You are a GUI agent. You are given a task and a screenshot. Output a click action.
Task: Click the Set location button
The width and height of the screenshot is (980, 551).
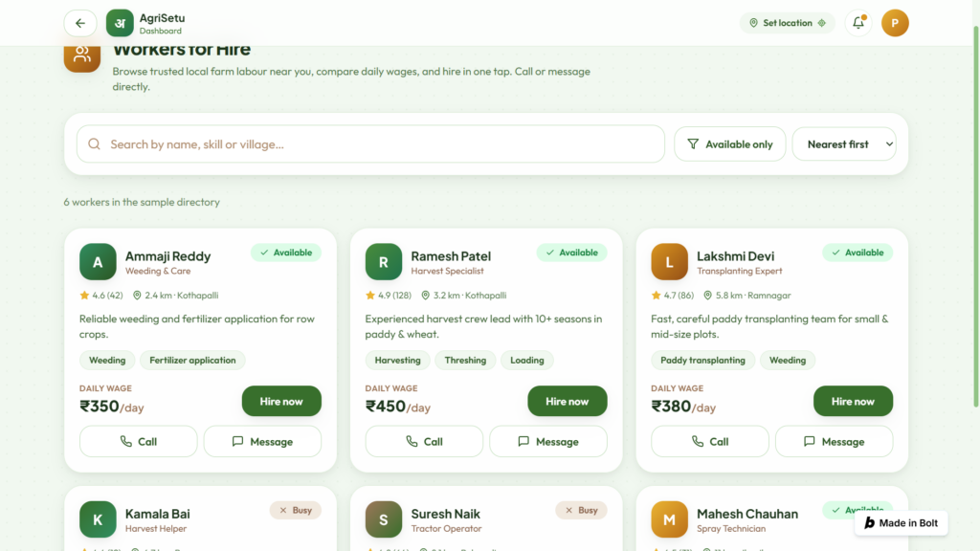pos(787,23)
